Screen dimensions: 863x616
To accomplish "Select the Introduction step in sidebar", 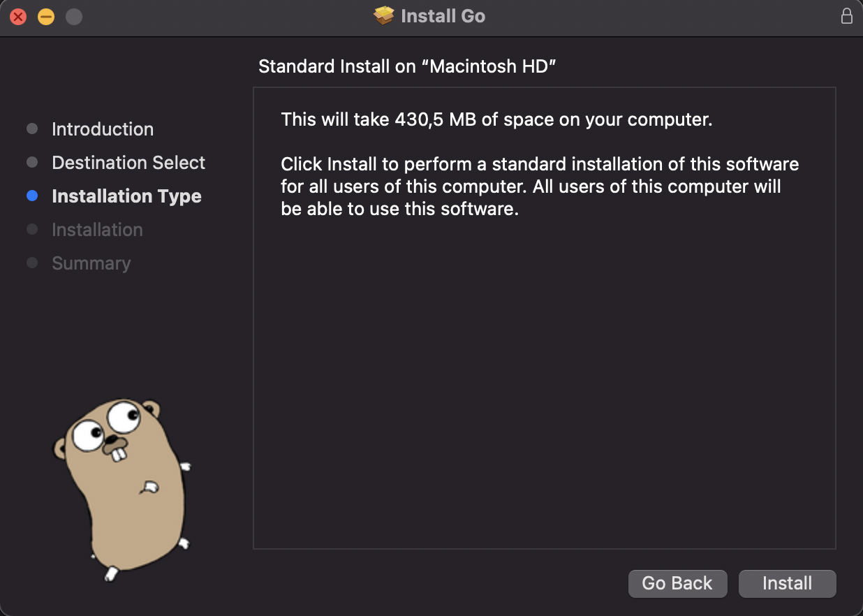I will (x=102, y=129).
